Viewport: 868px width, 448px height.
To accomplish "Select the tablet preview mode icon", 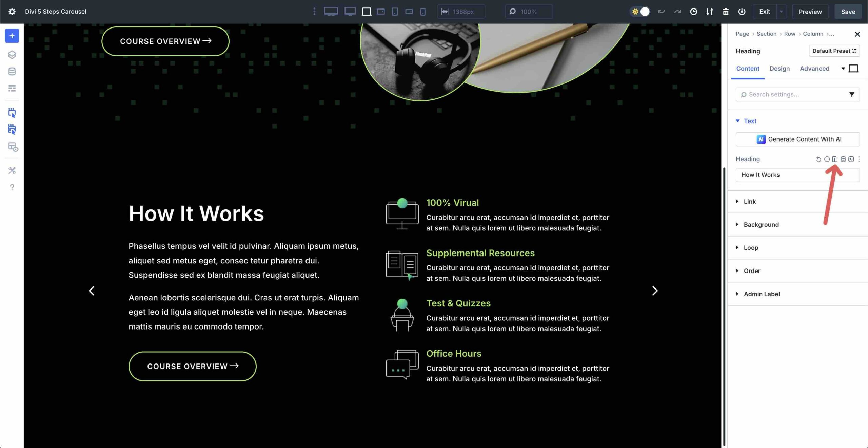I will 395,12.
